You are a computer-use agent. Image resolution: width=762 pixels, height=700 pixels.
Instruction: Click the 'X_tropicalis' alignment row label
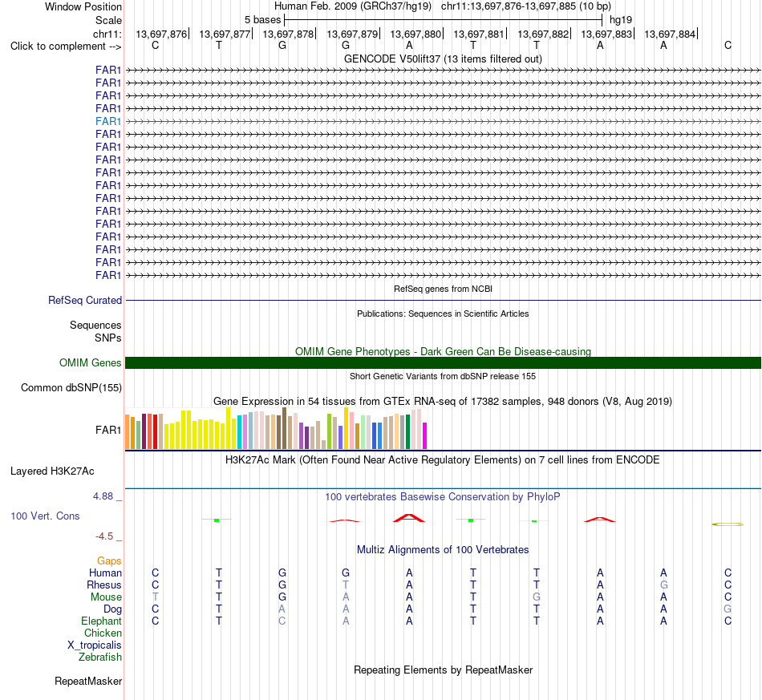[95, 645]
